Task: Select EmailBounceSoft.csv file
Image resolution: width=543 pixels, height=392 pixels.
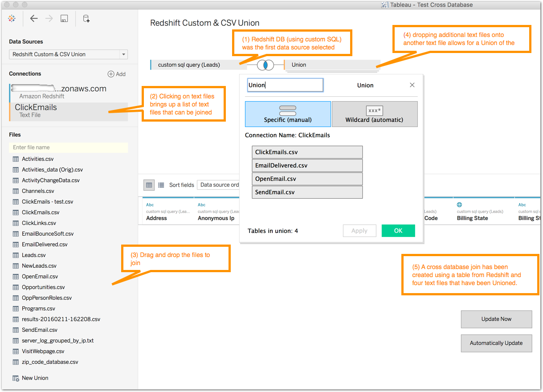Action: pyautogui.click(x=48, y=234)
